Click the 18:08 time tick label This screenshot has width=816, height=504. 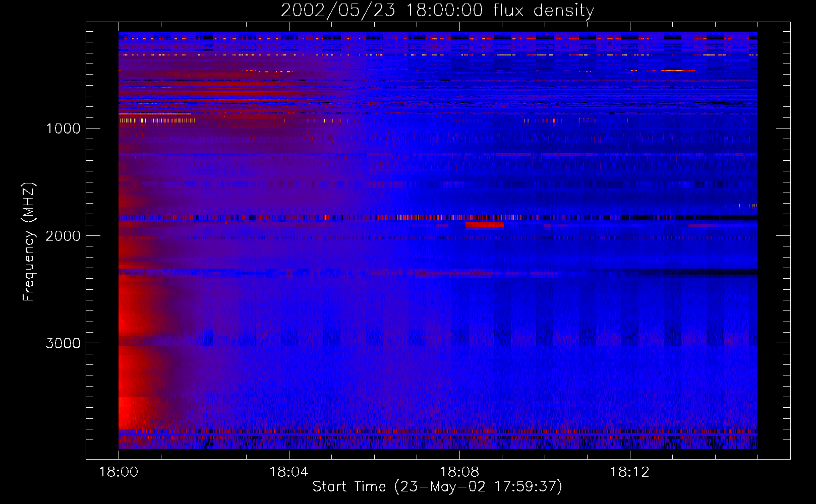pyautogui.click(x=459, y=472)
